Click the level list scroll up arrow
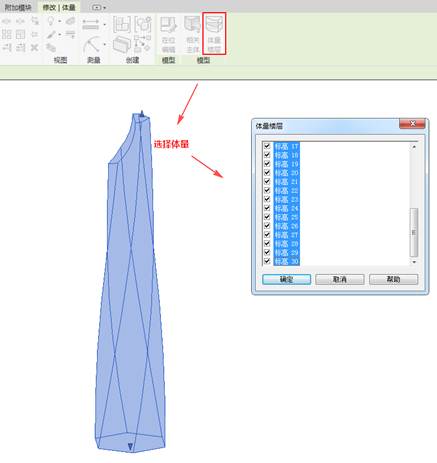437x463 pixels. pyautogui.click(x=414, y=146)
